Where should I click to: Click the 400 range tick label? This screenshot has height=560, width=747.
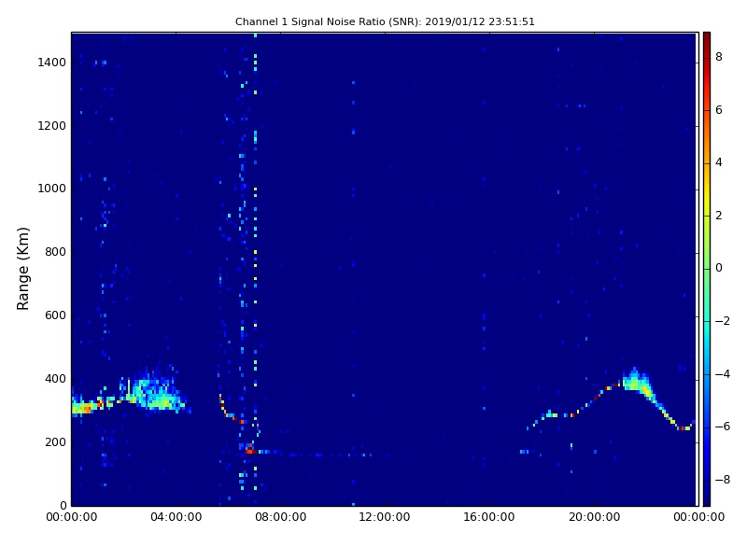tap(55, 379)
